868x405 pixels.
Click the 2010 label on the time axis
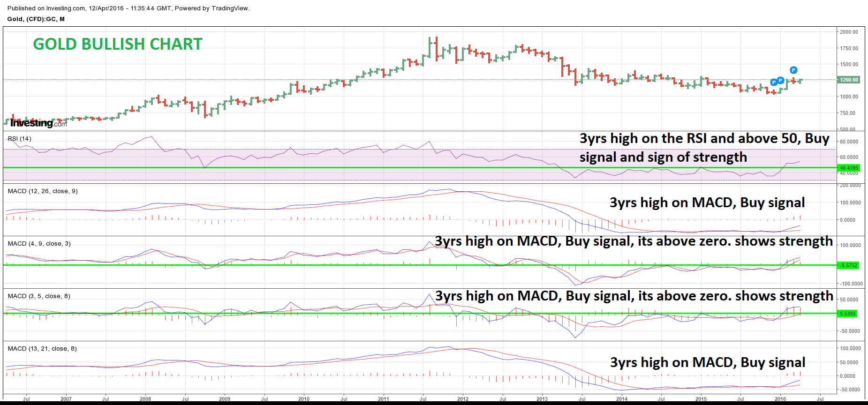pos(304,399)
